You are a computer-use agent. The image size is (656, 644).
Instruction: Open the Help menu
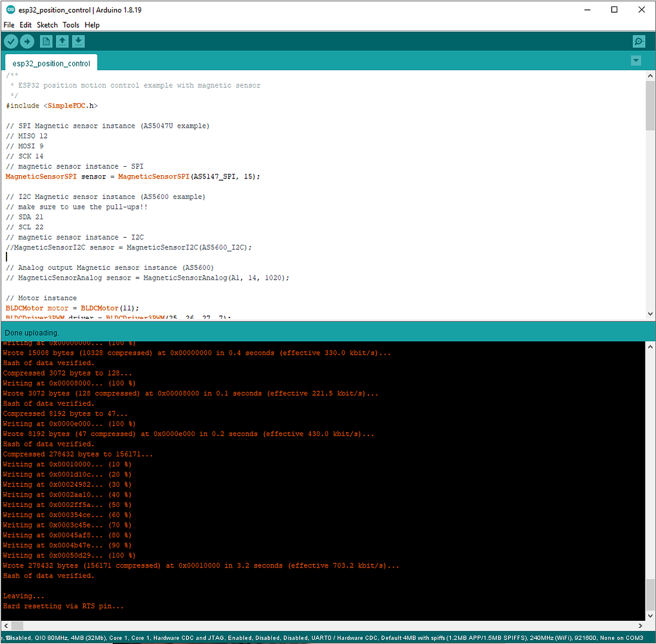pyautogui.click(x=92, y=25)
